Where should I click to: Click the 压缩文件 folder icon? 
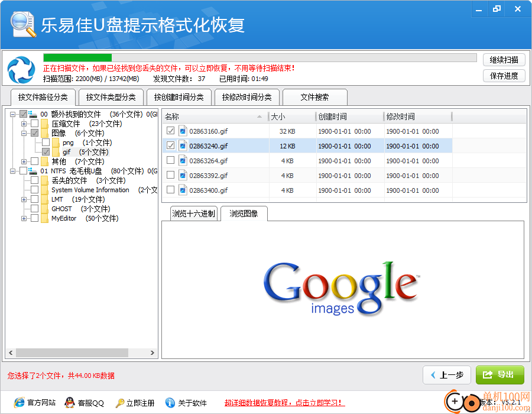pyautogui.click(x=44, y=124)
